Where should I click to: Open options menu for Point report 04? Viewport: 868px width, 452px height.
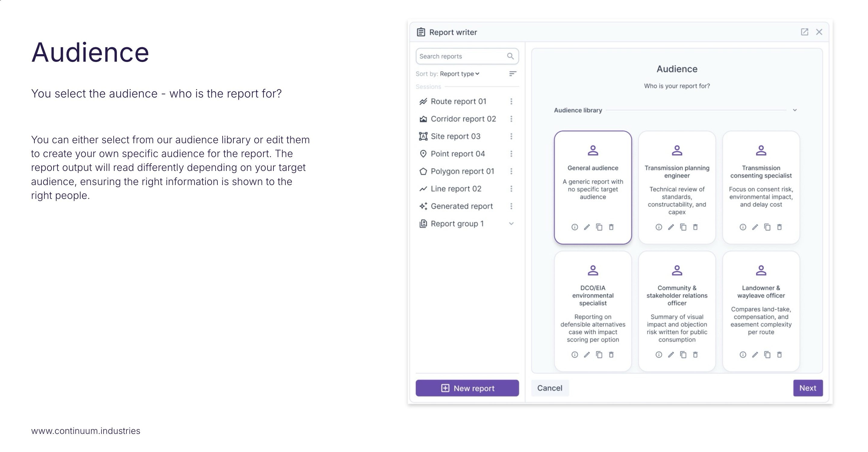coord(511,154)
